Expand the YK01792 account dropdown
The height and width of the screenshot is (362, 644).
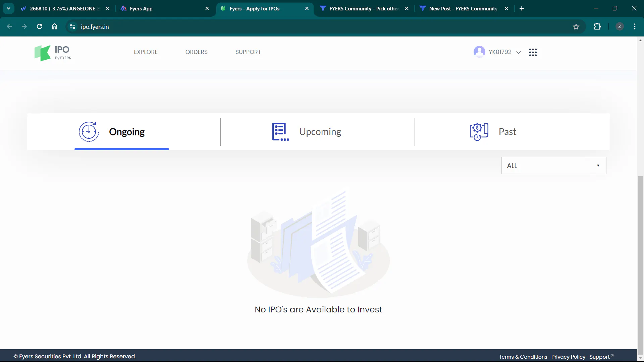pyautogui.click(x=518, y=52)
